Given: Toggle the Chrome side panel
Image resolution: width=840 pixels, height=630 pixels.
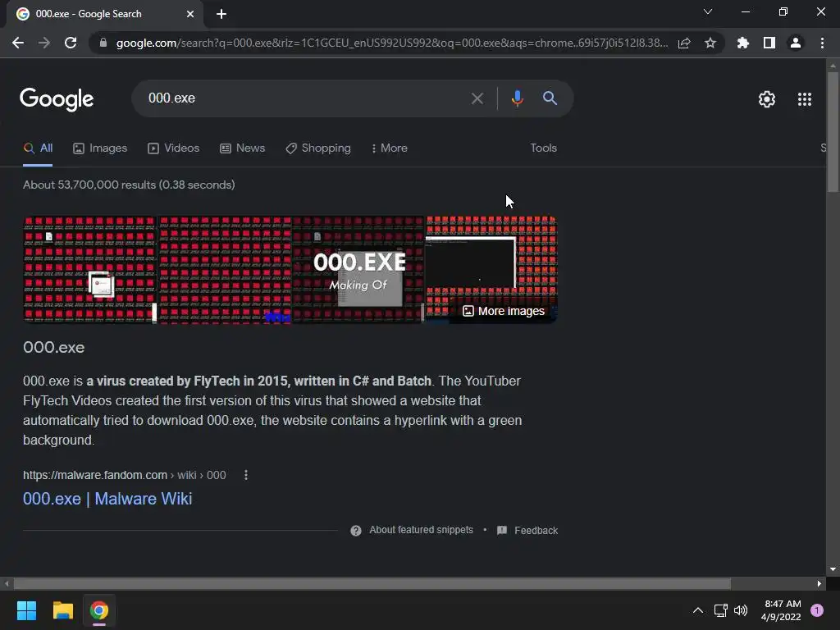Looking at the screenshot, I should click(769, 43).
